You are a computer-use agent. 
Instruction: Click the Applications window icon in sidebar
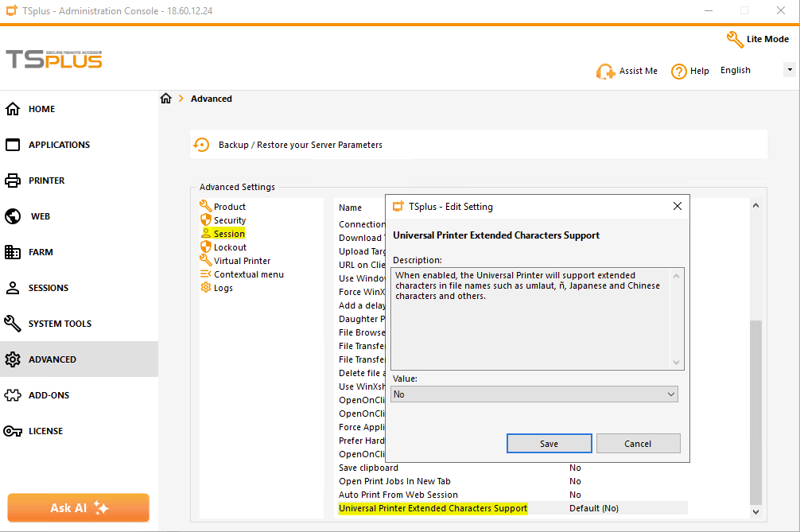[x=13, y=145]
